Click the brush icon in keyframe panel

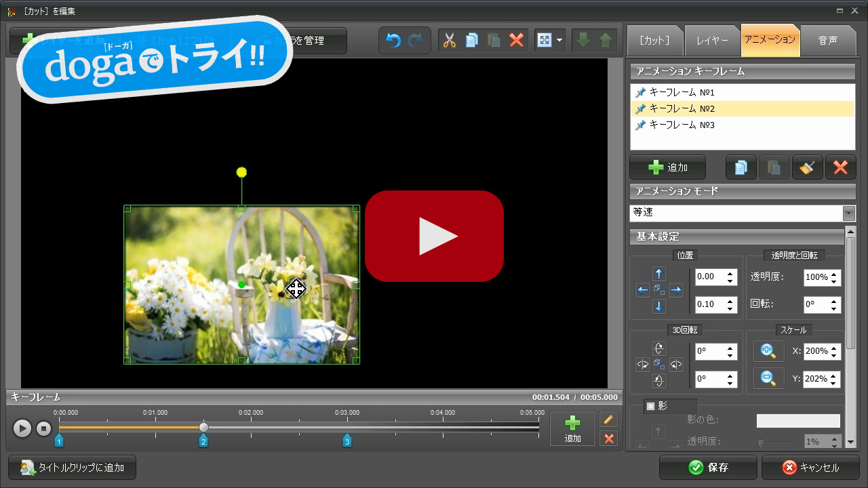[x=806, y=167]
